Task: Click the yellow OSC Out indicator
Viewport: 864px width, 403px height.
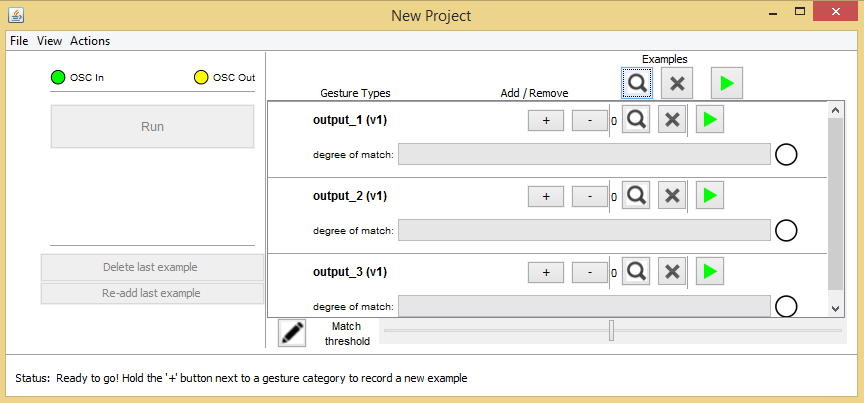Action: click(201, 78)
